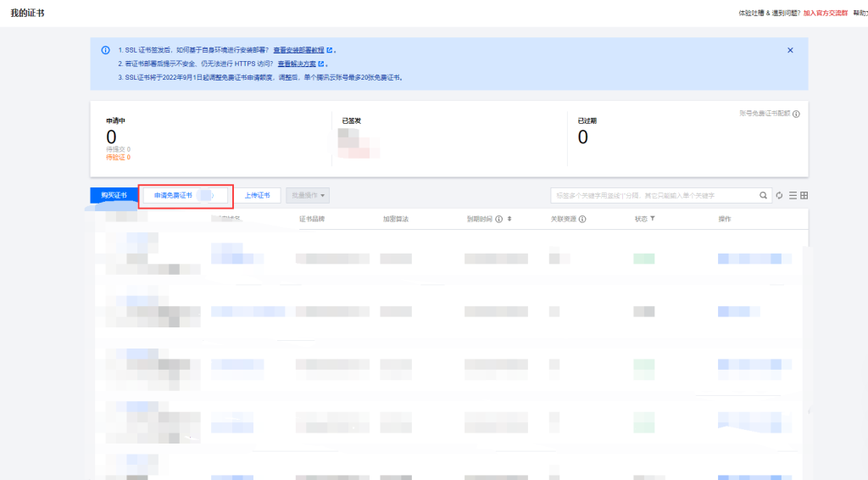
Task: Sort certificates by 到期时间
Action: pyautogui.click(x=509, y=219)
